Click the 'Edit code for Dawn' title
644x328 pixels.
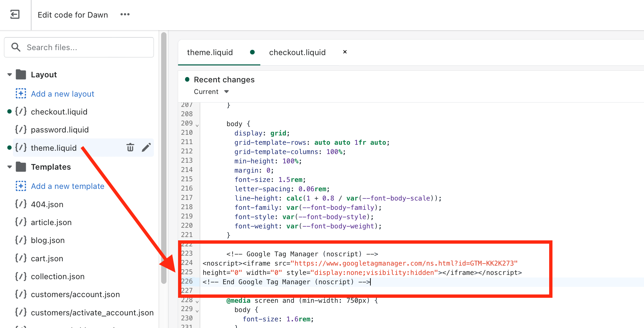pyautogui.click(x=73, y=15)
